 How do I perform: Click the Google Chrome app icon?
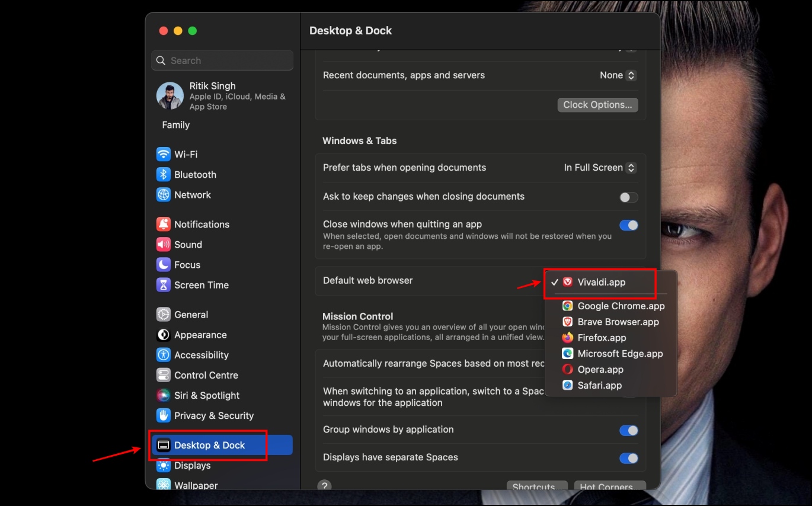click(568, 306)
